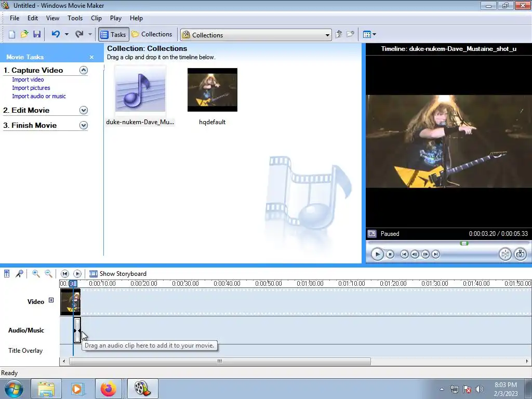Click the Narrate Timeline microphone icon

[19, 273]
